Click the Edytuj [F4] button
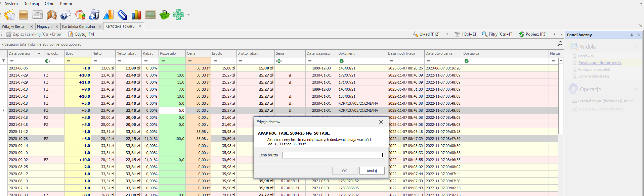This screenshot has height=196, width=644. click(81, 34)
